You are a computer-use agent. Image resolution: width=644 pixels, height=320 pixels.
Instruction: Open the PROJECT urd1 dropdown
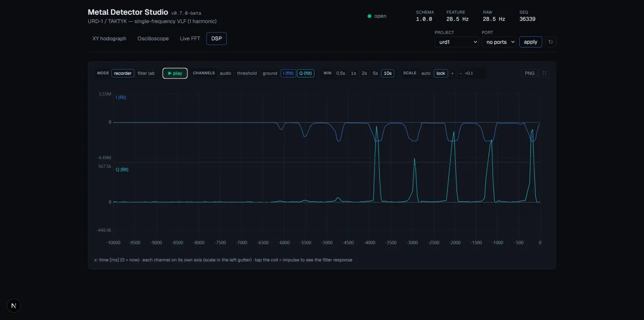point(457,42)
